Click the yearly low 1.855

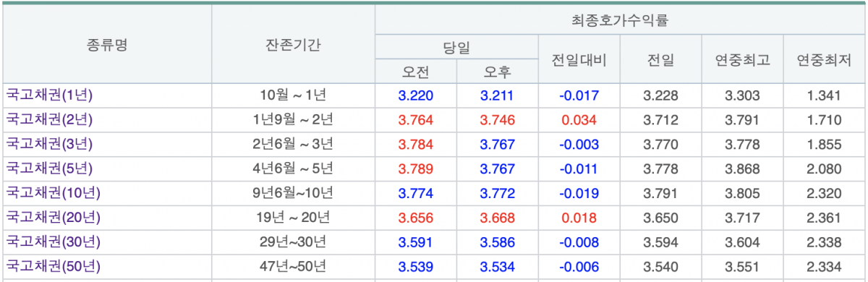824,144
